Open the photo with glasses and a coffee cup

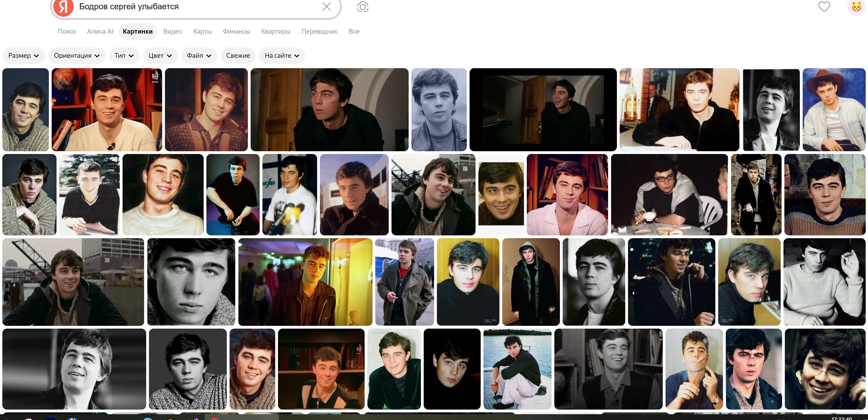point(669,195)
